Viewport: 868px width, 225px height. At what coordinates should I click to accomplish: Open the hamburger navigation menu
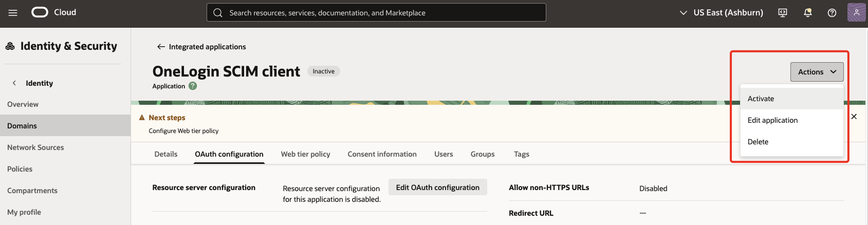click(x=13, y=13)
